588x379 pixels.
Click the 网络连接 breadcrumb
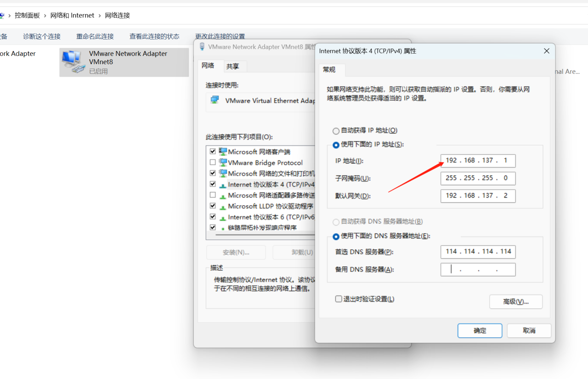click(x=118, y=16)
